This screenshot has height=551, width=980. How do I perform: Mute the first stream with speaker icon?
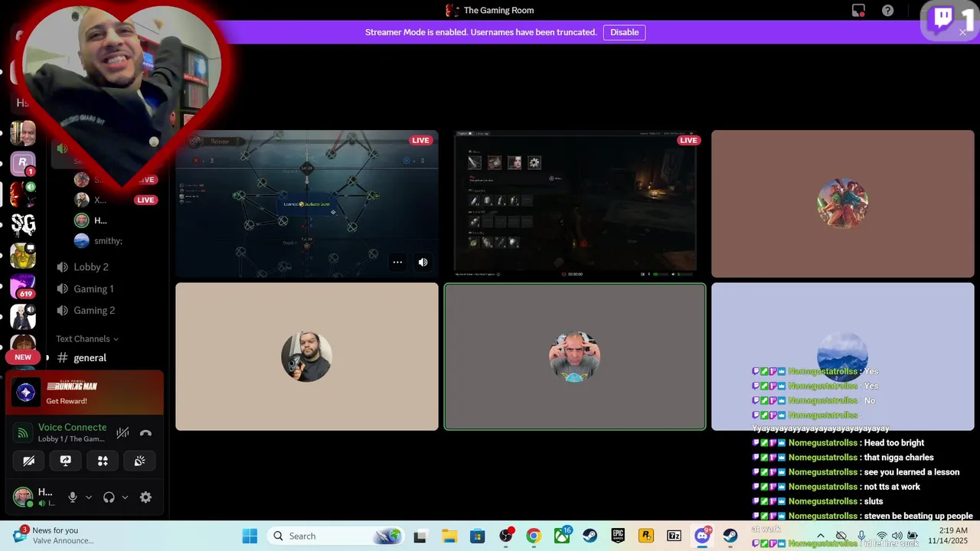tap(423, 262)
